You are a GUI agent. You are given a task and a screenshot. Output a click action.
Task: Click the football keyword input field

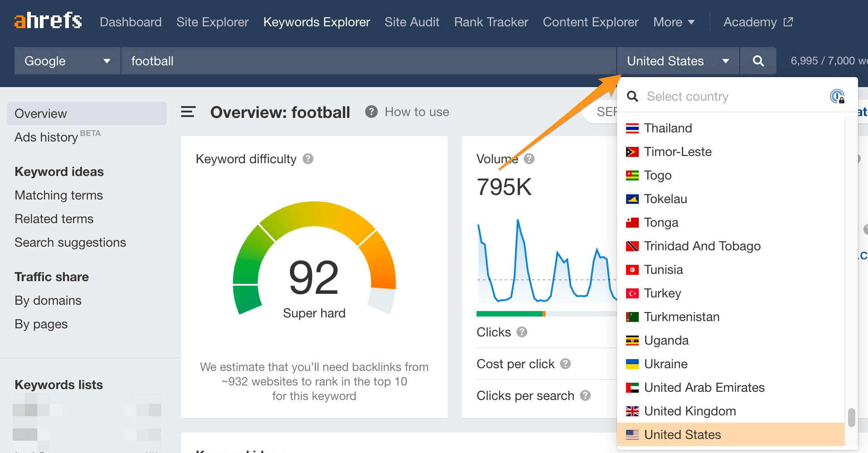click(369, 61)
